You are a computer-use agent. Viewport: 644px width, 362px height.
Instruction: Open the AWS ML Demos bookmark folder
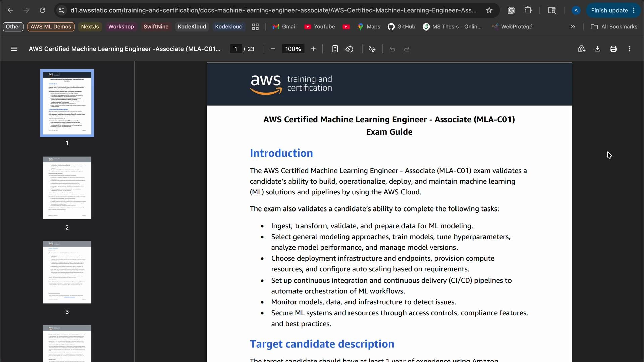click(x=51, y=27)
